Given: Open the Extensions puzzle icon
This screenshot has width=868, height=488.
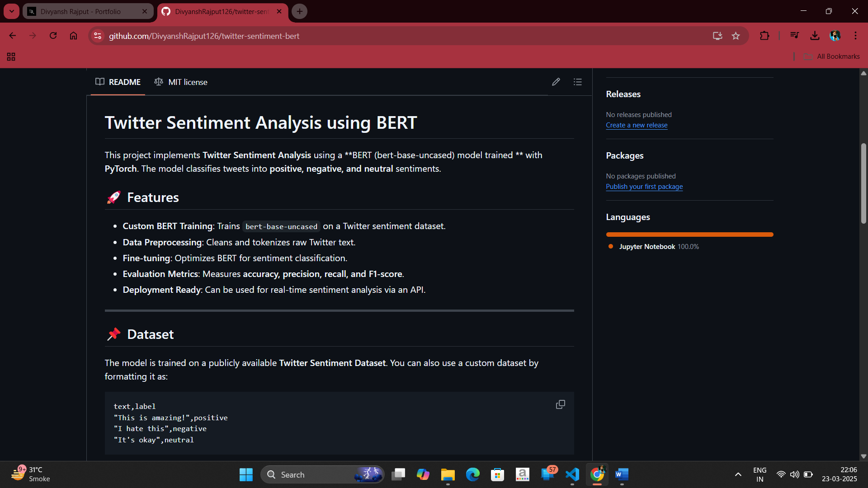Looking at the screenshot, I should [x=764, y=36].
